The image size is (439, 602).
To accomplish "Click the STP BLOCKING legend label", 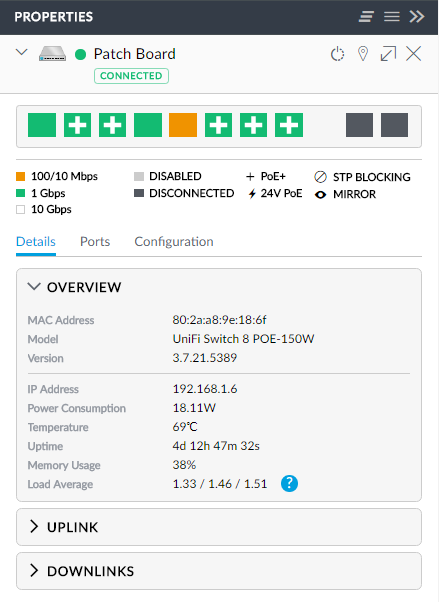I will [371, 177].
